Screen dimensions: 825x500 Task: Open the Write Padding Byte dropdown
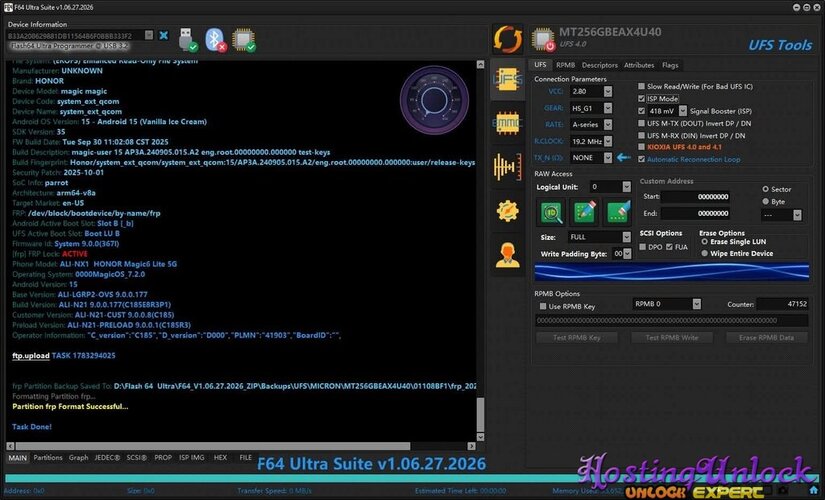click(x=627, y=254)
